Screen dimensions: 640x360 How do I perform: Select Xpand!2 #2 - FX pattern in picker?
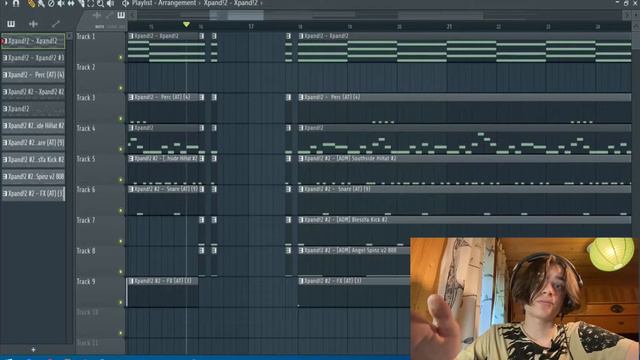(x=33, y=193)
